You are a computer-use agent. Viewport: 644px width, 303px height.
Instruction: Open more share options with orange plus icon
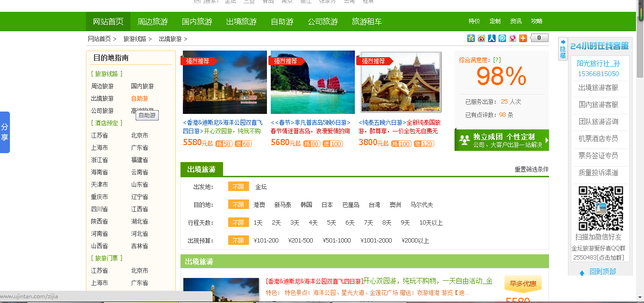click(x=523, y=38)
